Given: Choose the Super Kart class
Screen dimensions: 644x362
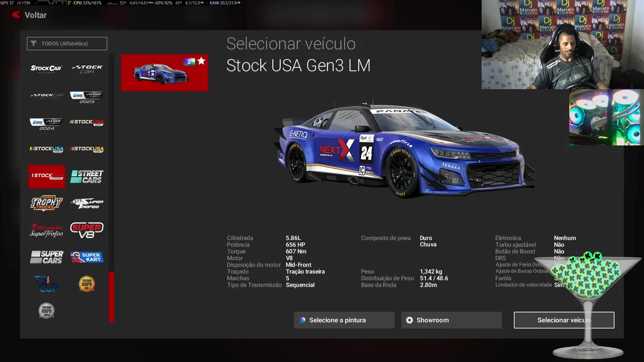Looking at the screenshot, I should point(87,257).
